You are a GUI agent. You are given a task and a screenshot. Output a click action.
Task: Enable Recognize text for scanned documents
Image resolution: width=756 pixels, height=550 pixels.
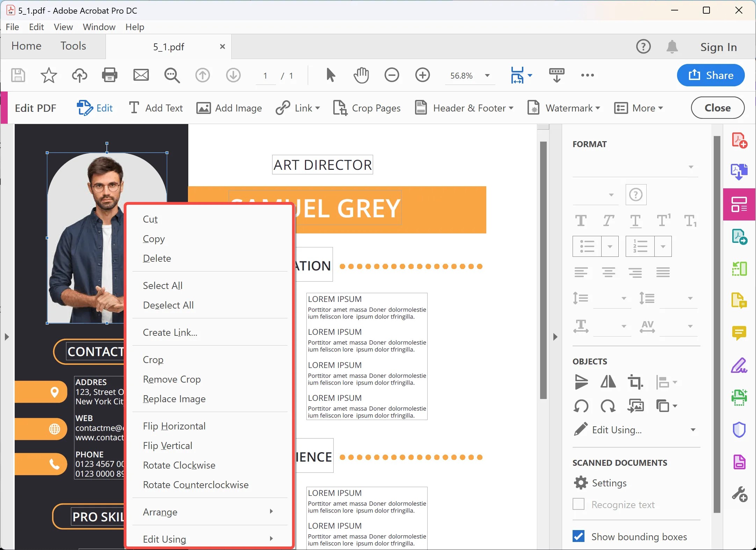[578, 504]
